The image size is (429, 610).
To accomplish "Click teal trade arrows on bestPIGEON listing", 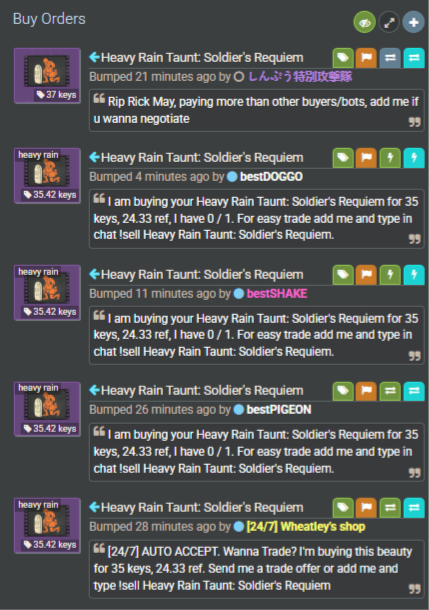I will 414,391.
